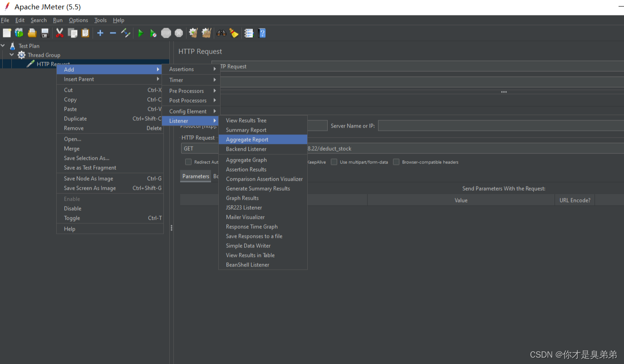
Task: Toggle Use multipart/form-data checkbox
Action: click(x=334, y=162)
